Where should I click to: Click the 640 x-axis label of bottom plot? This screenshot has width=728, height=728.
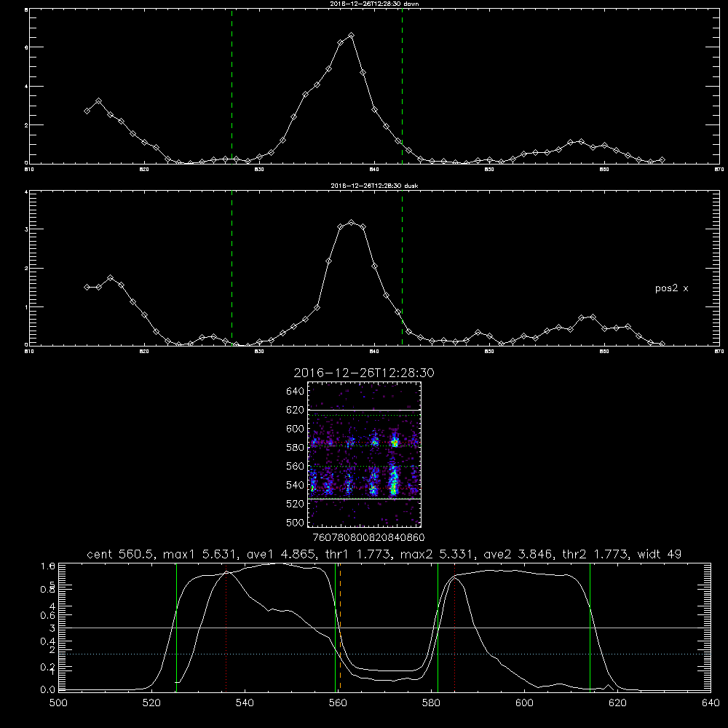(711, 703)
